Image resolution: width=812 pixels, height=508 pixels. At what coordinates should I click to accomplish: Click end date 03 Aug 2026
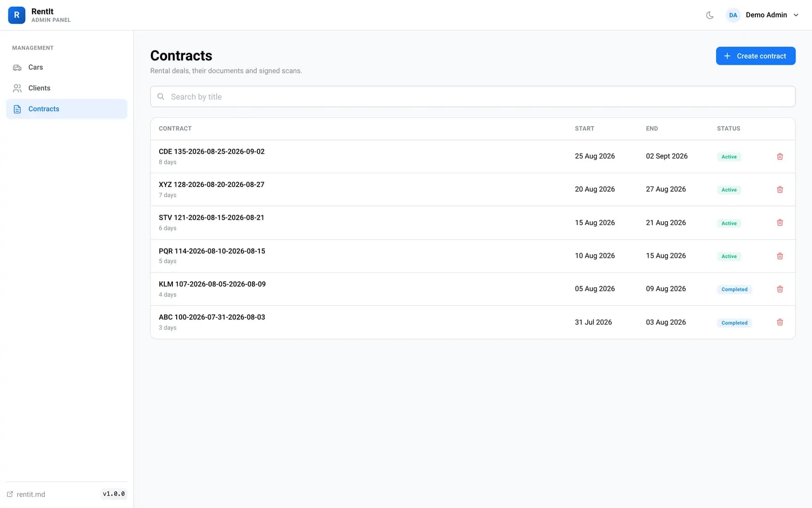point(666,322)
